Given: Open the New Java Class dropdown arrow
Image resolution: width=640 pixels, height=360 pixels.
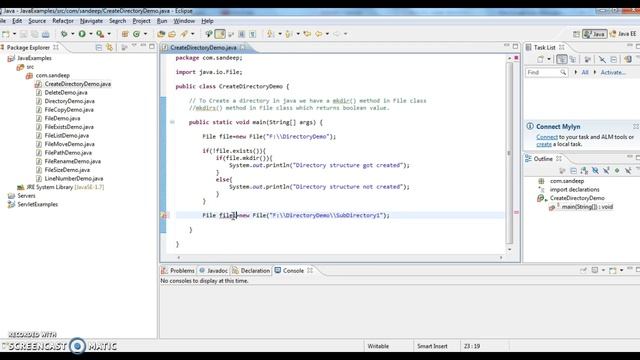Looking at the screenshot, I should point(145,34).
